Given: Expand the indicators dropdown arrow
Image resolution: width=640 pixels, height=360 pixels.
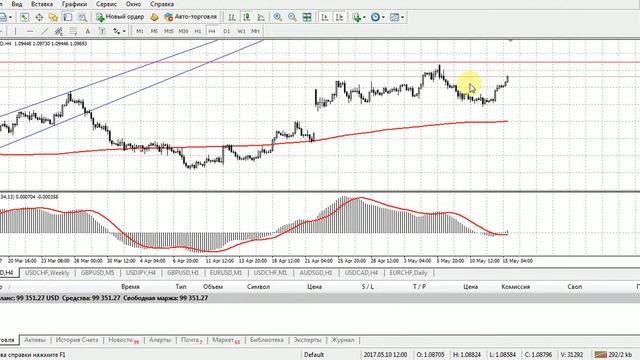Looking at the screenshot, I should click(x=364, y=18).
